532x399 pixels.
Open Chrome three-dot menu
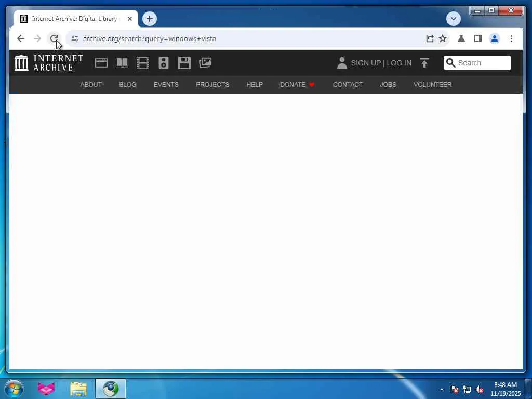pyautogui.click(x=511, y=38)
